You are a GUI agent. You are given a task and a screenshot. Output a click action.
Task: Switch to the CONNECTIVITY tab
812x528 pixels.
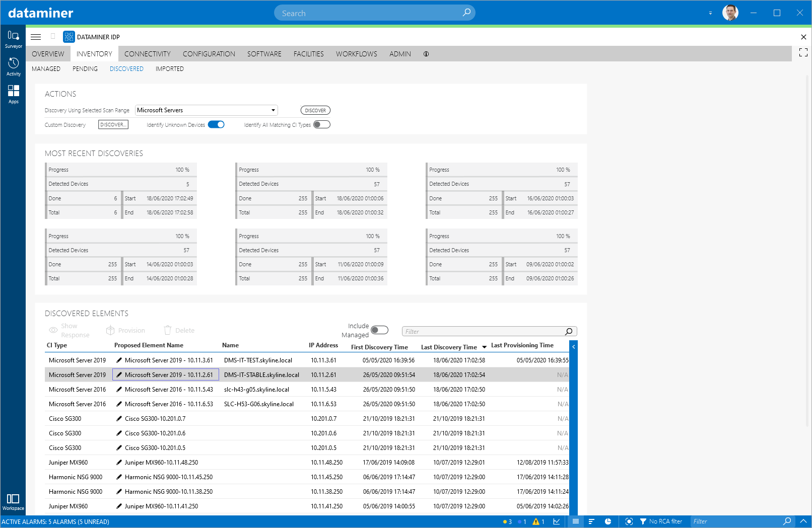click(x=148, y=54)
